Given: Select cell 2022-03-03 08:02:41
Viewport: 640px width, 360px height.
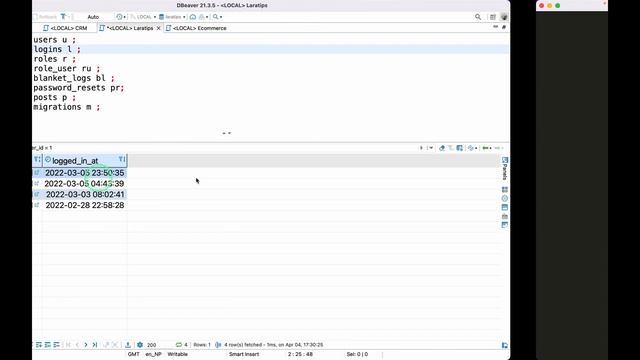Looking at the screenshot, I should (x=84, y=195).
